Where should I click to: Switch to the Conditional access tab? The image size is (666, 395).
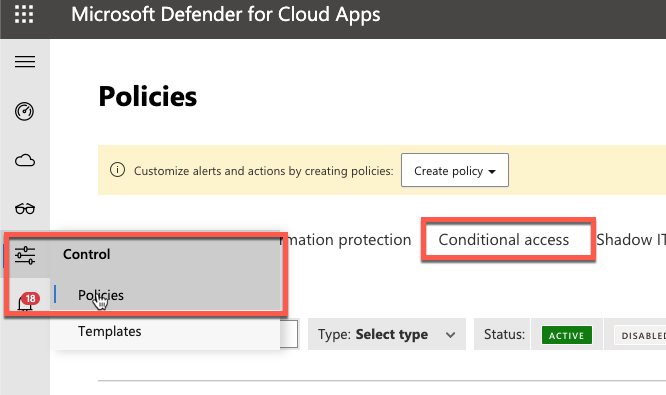pyautogui.click(x=503, y=240)
